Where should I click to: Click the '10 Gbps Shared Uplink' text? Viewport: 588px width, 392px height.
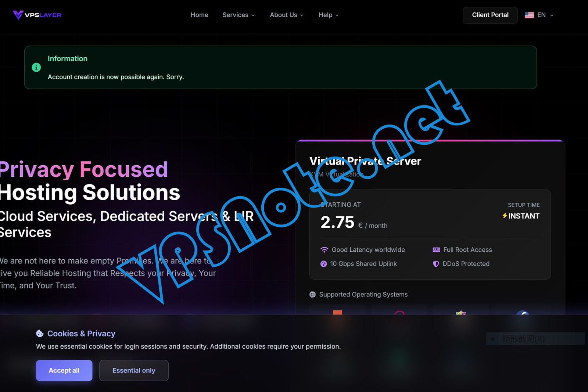click(x=363, y=264)
